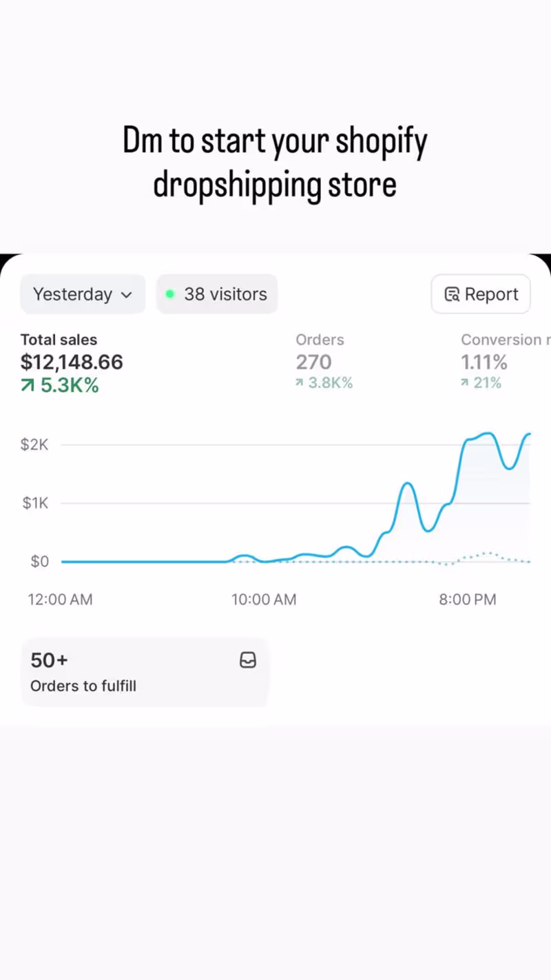Switch to the Orders metric

pos(320,340)
